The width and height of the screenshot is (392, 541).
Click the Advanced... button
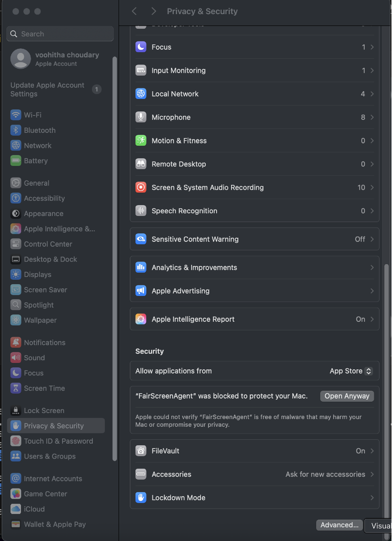click(x=339, y=525)
